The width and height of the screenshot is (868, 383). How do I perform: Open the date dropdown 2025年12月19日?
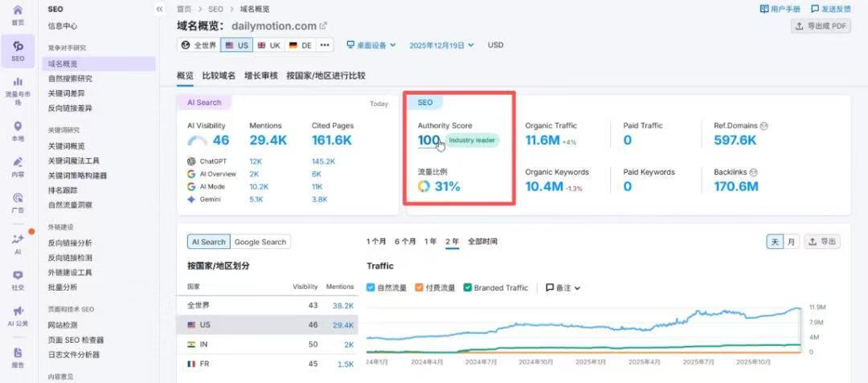coord(442,45)
